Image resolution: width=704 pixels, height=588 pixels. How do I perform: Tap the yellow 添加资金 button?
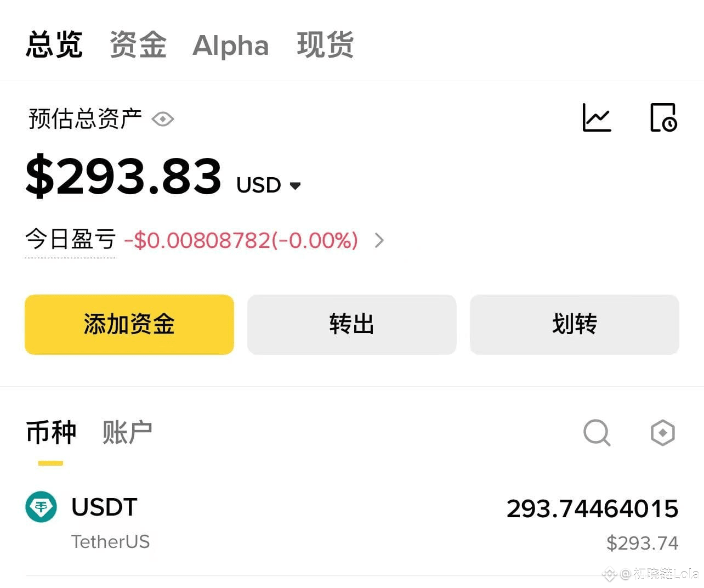pyautogui.click(x=129, y=325)
